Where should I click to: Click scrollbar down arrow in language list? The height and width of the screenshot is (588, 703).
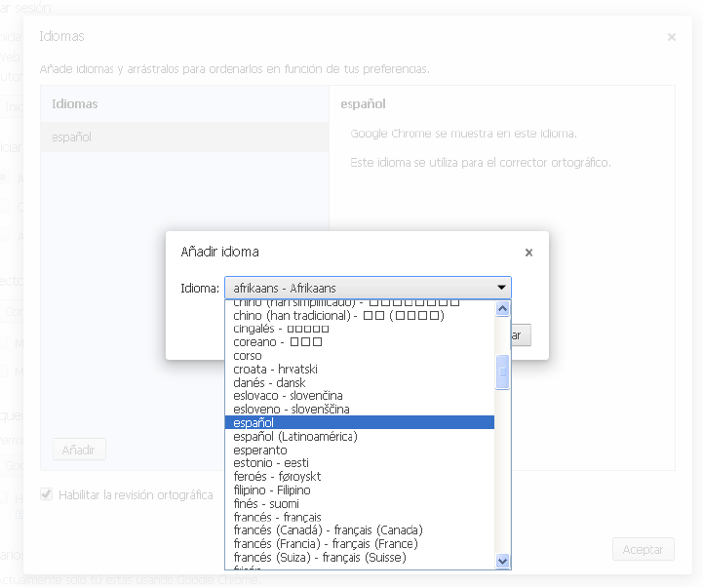pyautogui.click(x=503, y=561)
